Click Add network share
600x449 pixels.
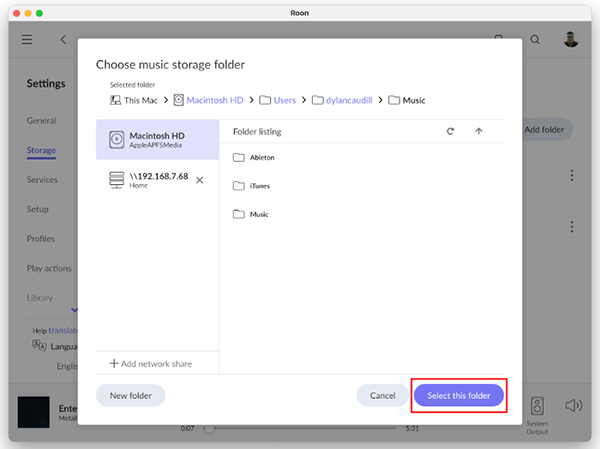[x=151, y=363]
